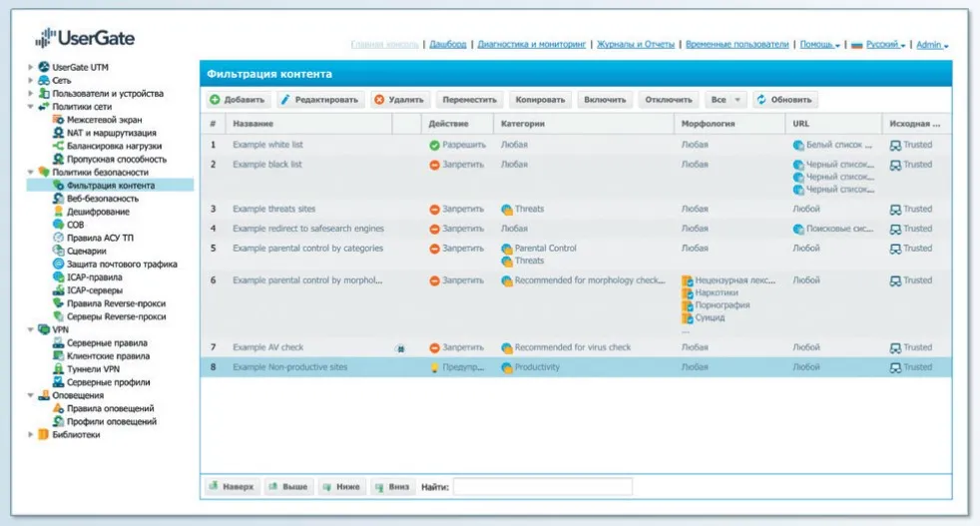Open the Admin user menu
The height and width of the screenshot is (526, 980).
tap(932, 44)
